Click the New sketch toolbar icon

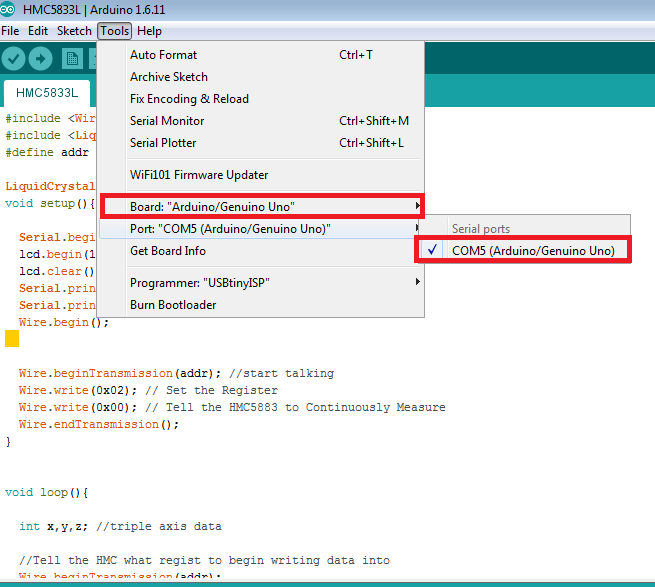coord(72,58)
